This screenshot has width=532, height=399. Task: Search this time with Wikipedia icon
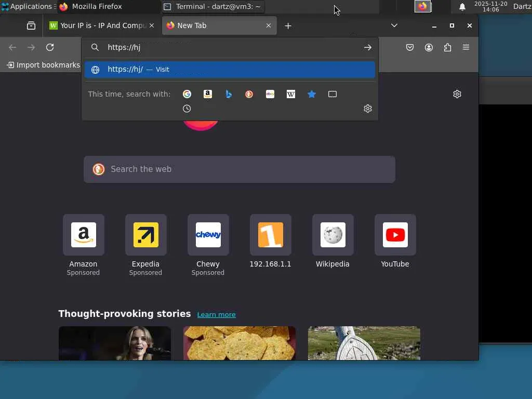(291, 94)
